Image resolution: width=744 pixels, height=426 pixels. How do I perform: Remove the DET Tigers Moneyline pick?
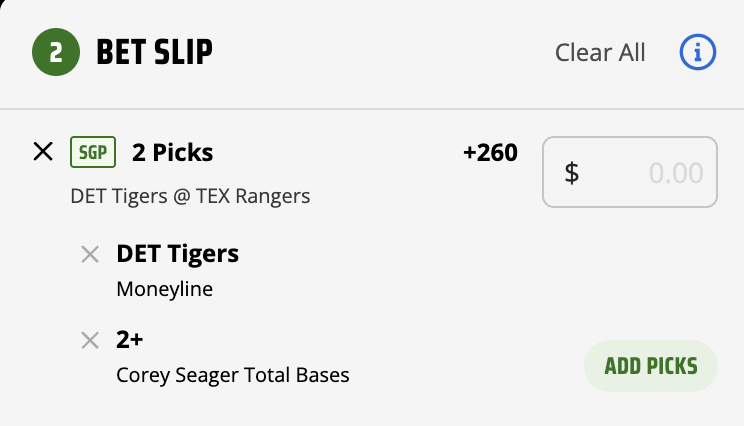(90, 254)
